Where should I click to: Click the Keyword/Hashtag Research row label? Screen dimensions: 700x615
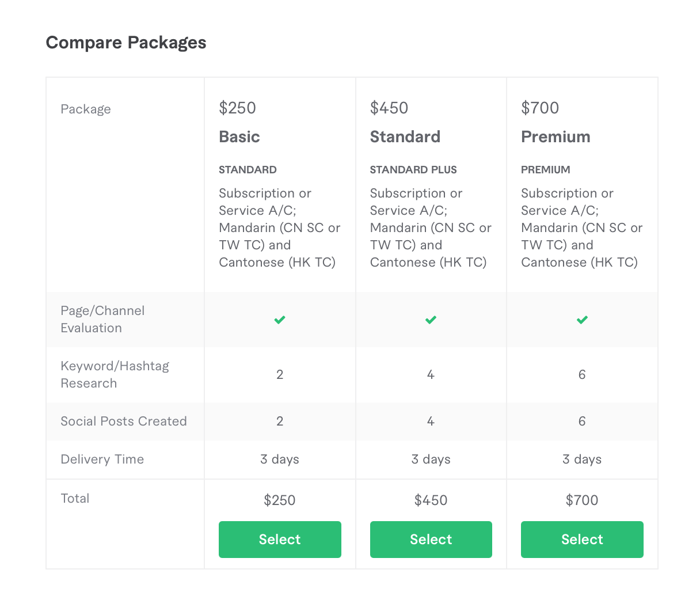click(x=115, y=375)
